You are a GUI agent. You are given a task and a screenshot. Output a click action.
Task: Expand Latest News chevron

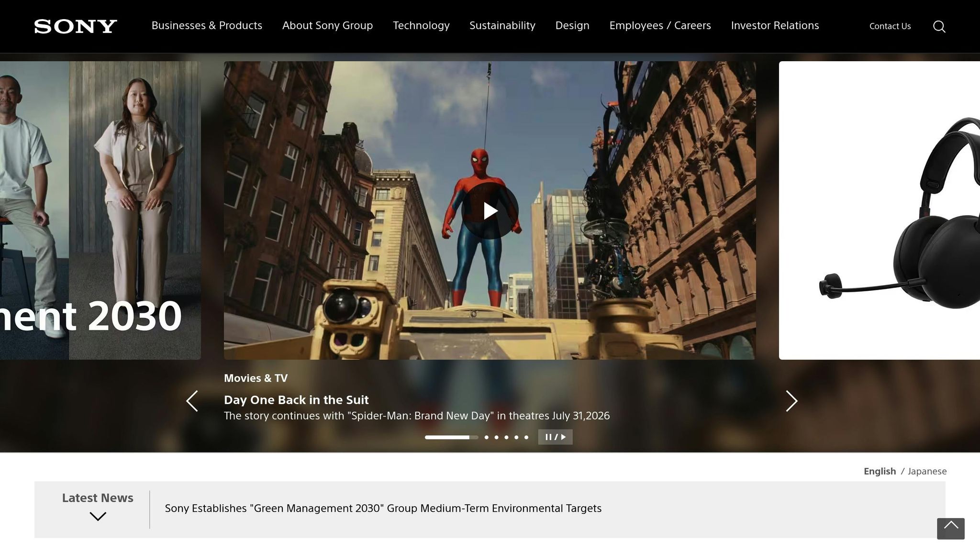point(98,517)
